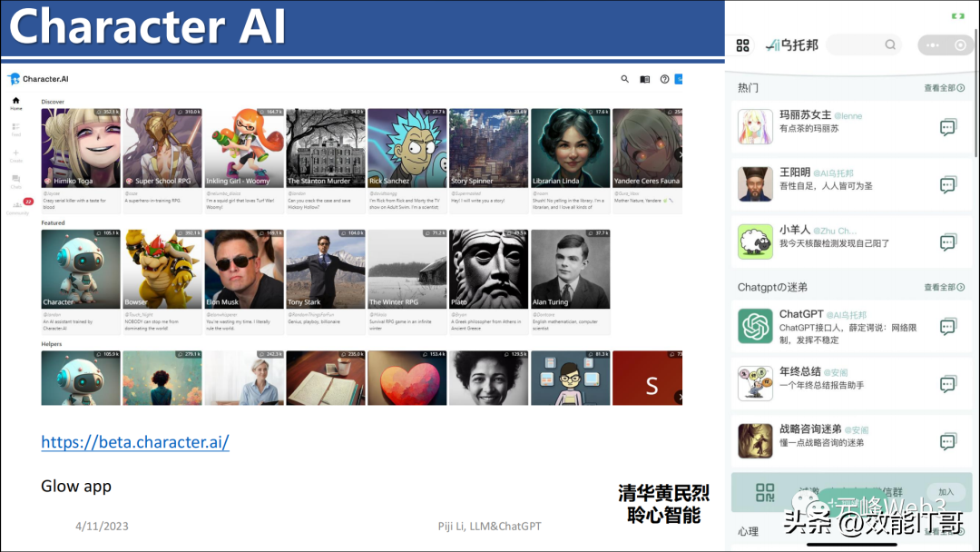Expand 查看全部 next to Chatgptの迷弟
Viewport: 980px width, 552px height.
point(944,287)
